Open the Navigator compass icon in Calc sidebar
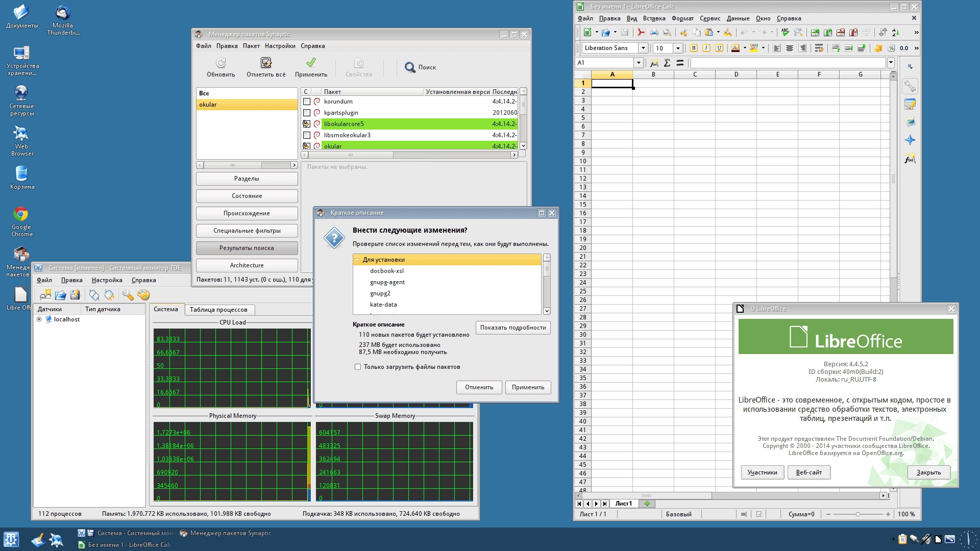Viewport: 980px width, 551px height. point(910,140)
